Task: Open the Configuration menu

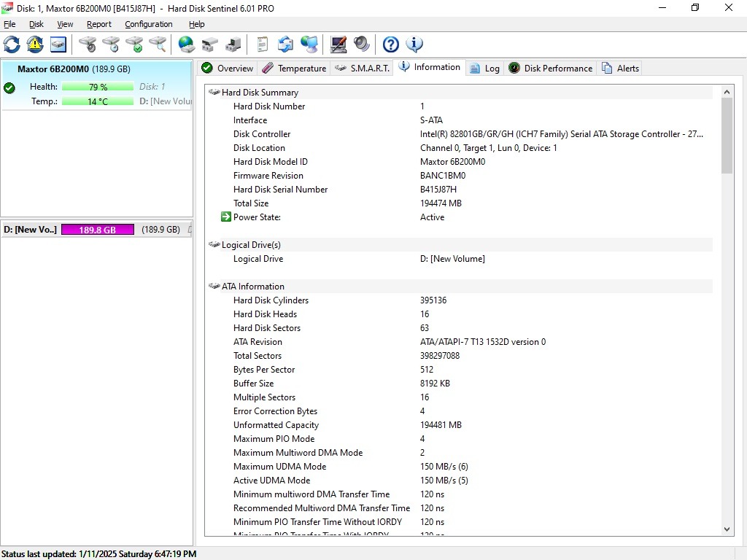Action: point(148,24)
